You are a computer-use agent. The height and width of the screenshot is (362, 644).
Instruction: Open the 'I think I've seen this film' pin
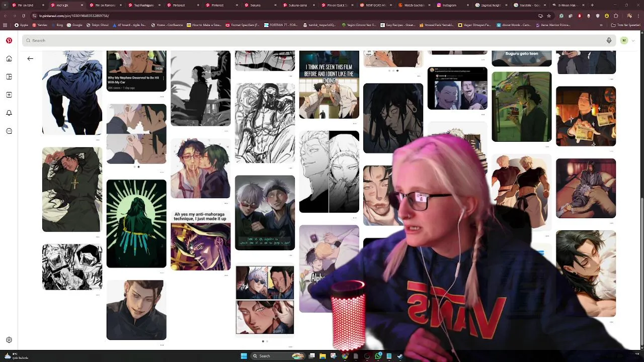coord(329,84)
